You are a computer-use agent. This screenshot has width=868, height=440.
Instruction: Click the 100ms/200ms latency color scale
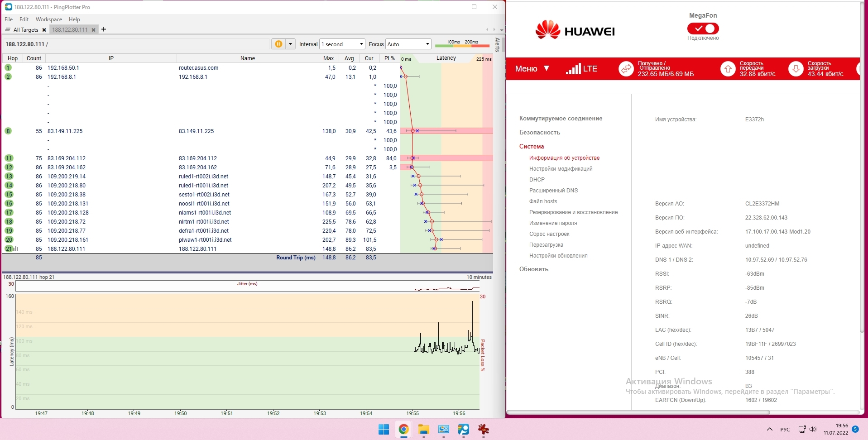click(x=462, y=43)
